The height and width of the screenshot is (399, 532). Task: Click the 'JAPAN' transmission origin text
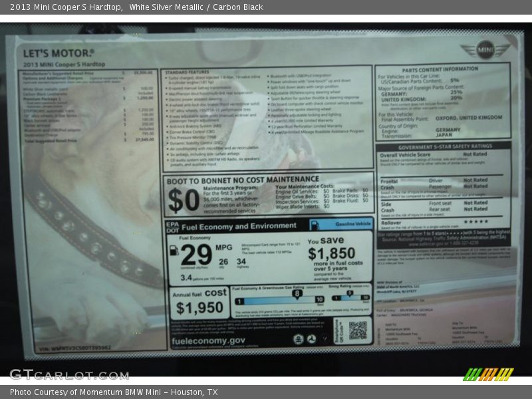444,135
